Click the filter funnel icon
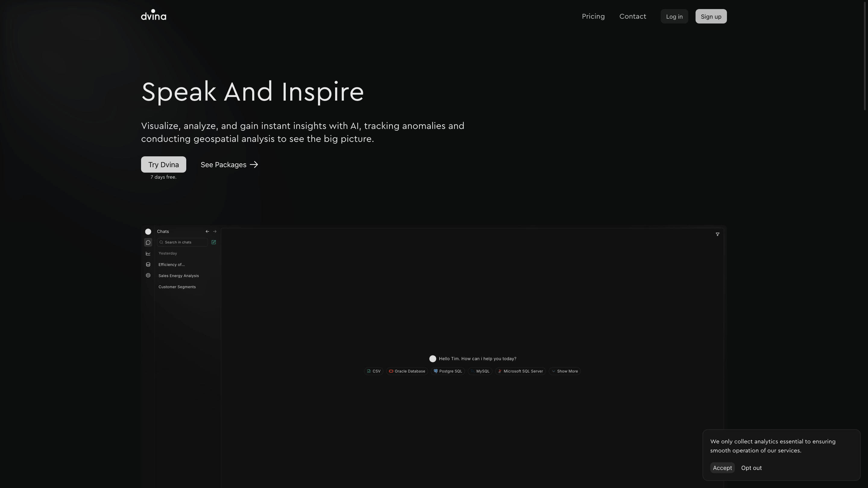 (x=717, y=234)
